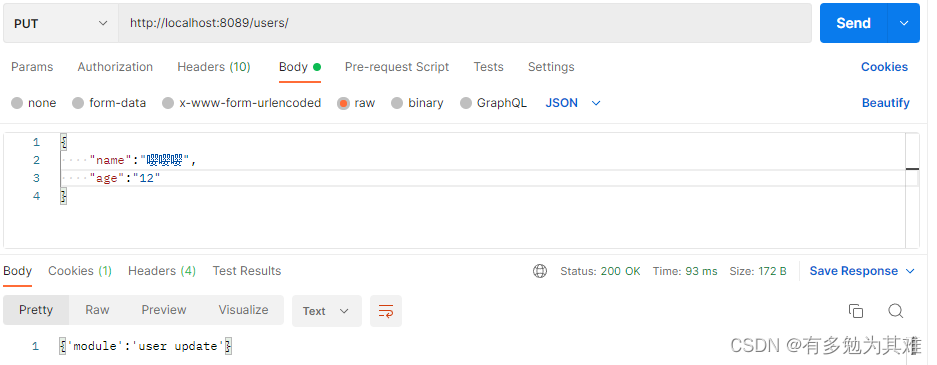Viewport: 937px width, 365px height.
Task: Select the binary body type
Action: (417, 103)
